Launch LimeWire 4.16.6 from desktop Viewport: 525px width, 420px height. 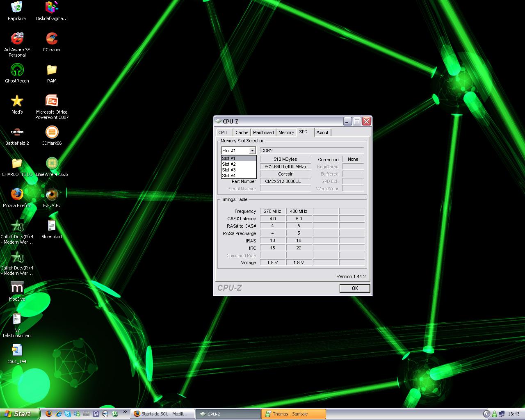(52, 167)
